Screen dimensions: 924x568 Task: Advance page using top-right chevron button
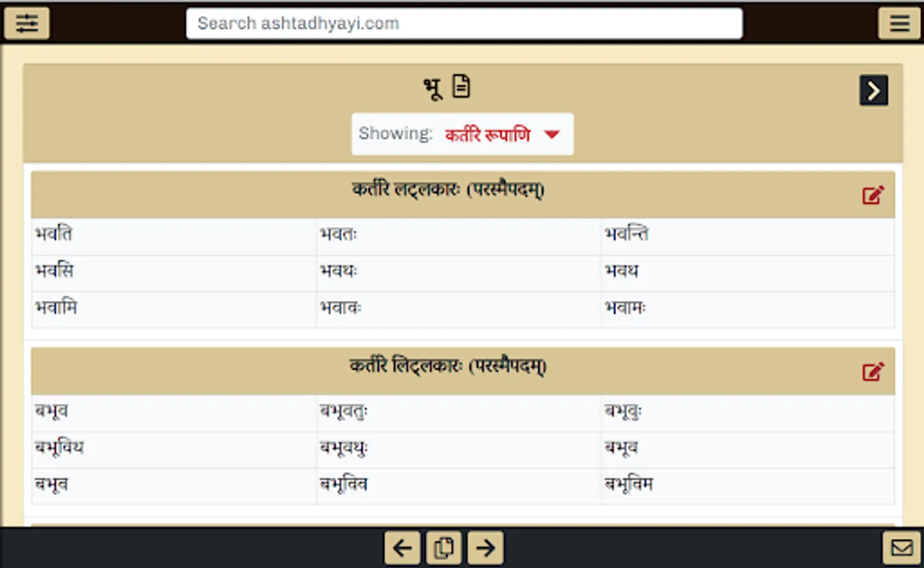tap(873, 90)
